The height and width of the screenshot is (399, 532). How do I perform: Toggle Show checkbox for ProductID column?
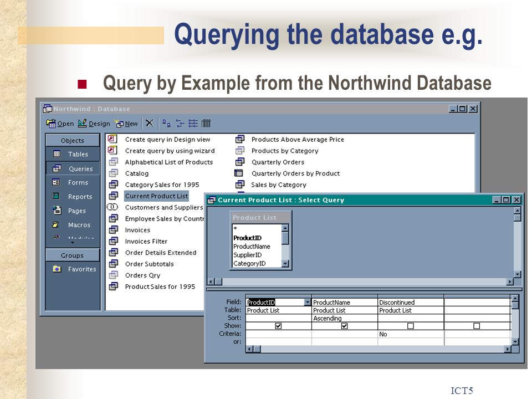pyautogui.click(x=278, y=326)
